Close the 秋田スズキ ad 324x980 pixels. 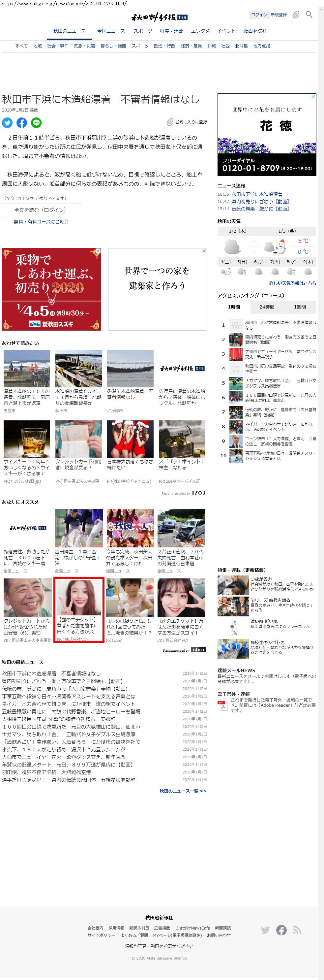tap(98, 251)
